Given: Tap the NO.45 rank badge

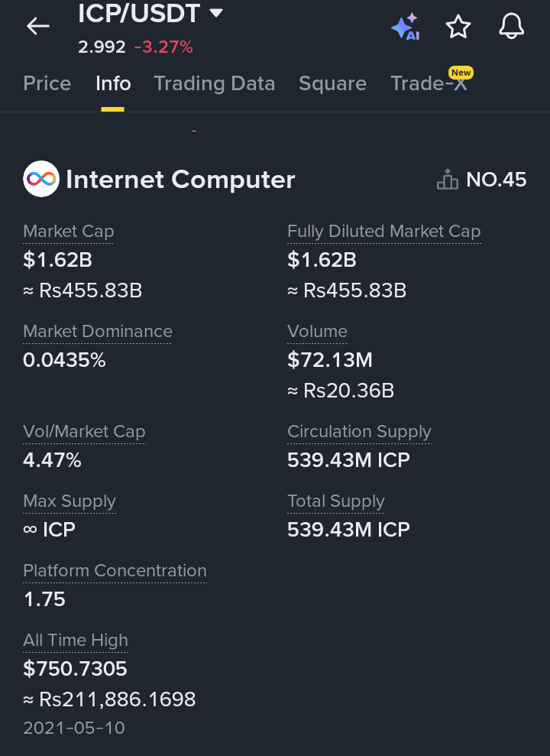Looking at the screenshot, I should [496, 180].
